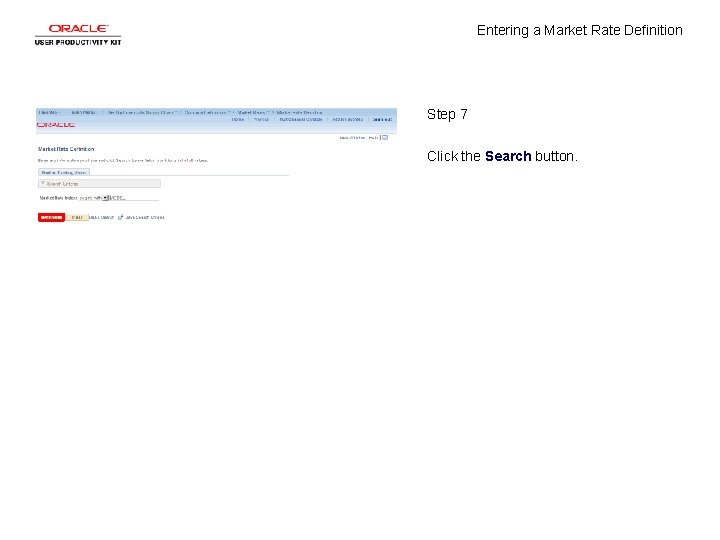Click the Market Rates breadcrumb
720x540 pixels.
point(252,112)
